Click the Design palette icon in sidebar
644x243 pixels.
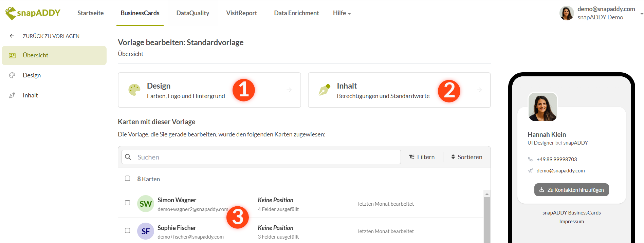(x=12, y=75)
